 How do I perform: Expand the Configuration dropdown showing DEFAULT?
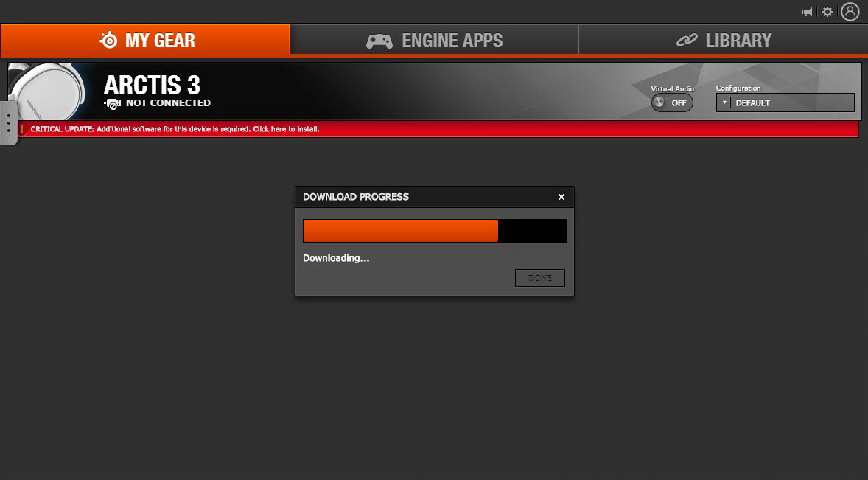coord(785,103)
